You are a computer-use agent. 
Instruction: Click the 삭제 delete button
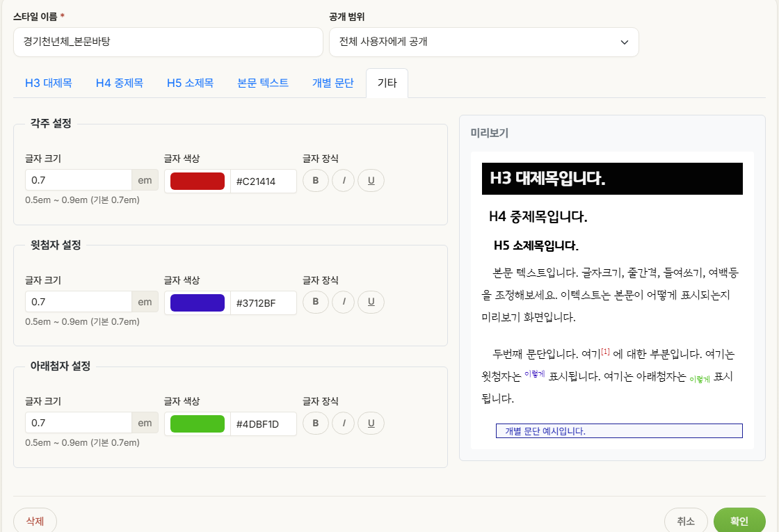(35, 521)
